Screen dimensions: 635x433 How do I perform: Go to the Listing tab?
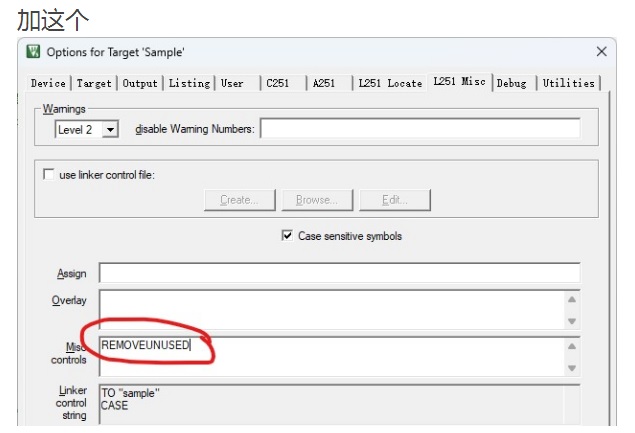coord(189,83)
